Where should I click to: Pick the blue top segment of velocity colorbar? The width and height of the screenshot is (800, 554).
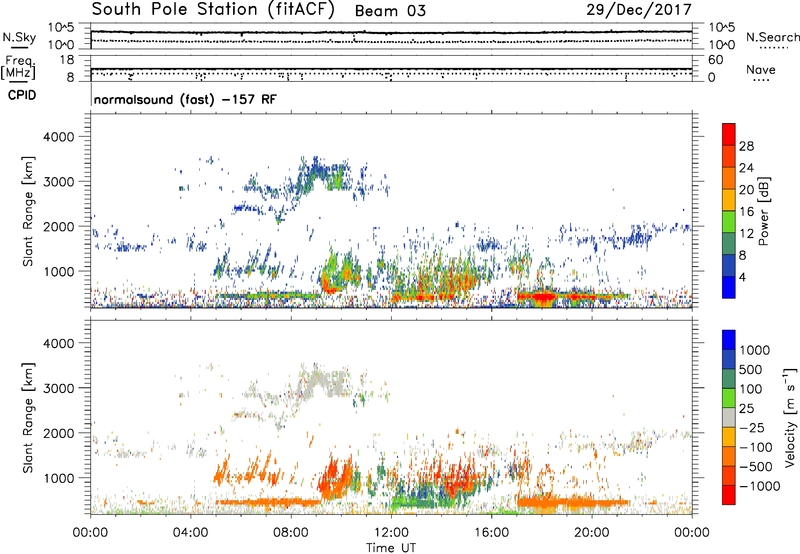coord(729,340)
